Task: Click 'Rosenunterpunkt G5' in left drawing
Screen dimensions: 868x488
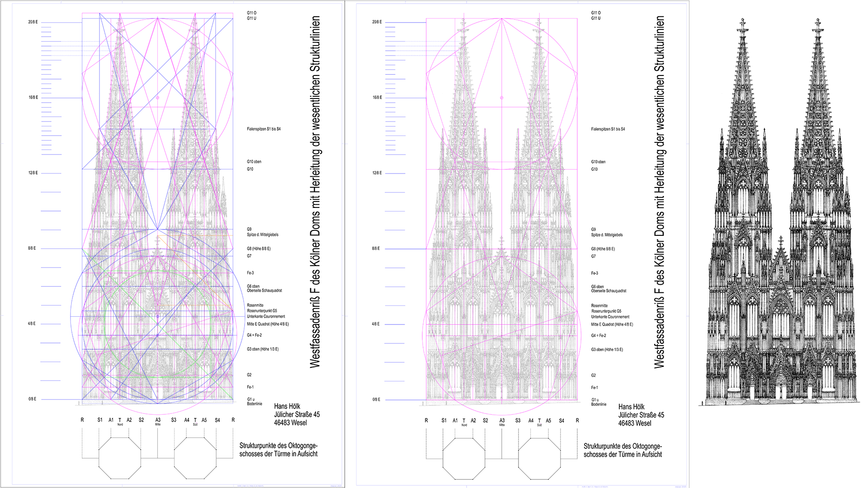Action: click(262, 311)
